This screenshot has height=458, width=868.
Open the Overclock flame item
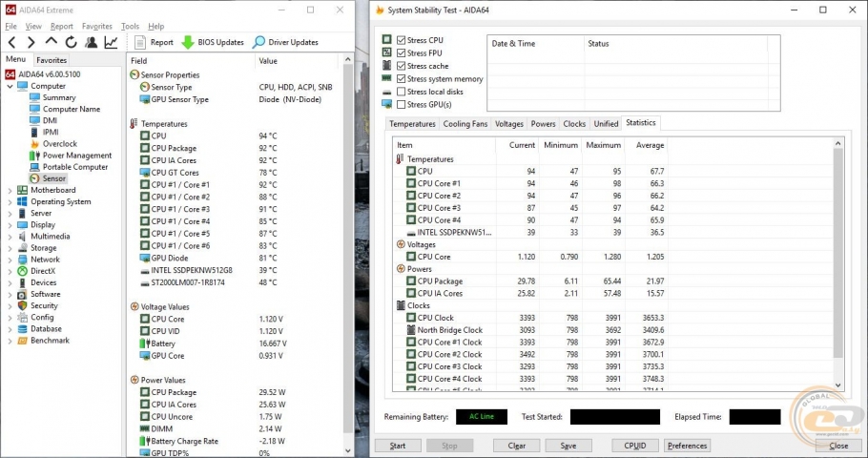click(60, 143)
